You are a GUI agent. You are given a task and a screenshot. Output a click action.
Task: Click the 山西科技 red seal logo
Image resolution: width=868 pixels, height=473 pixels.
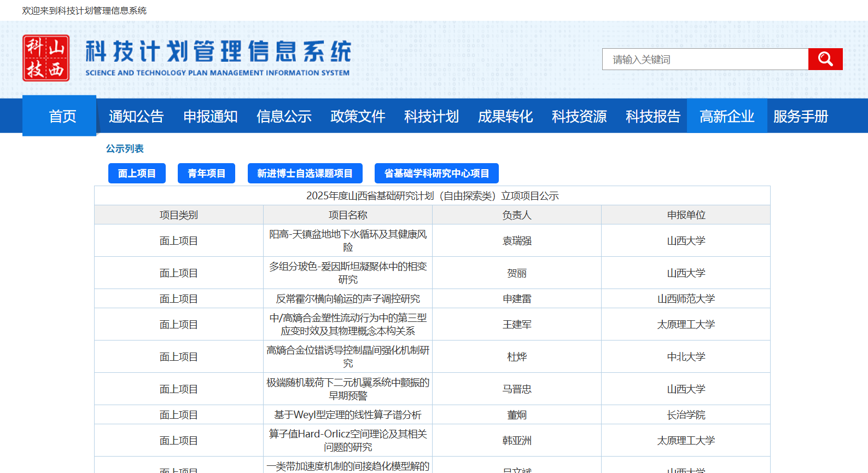pos(46,58)
